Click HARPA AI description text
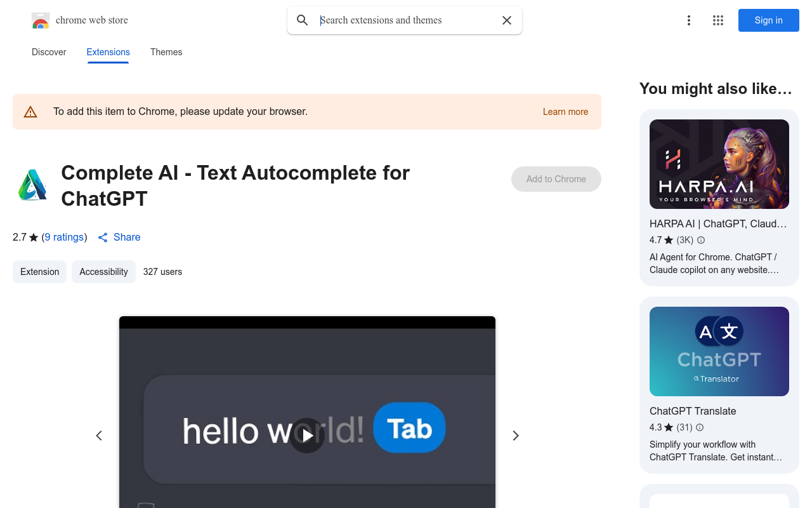 click(714, 264)
